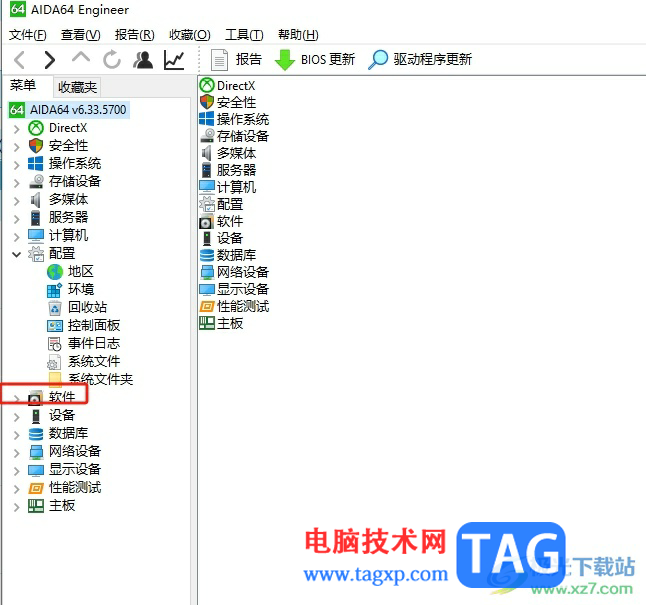Select 系统文件 icon in tree
The image size is (646, 605).
click(54, 362)
